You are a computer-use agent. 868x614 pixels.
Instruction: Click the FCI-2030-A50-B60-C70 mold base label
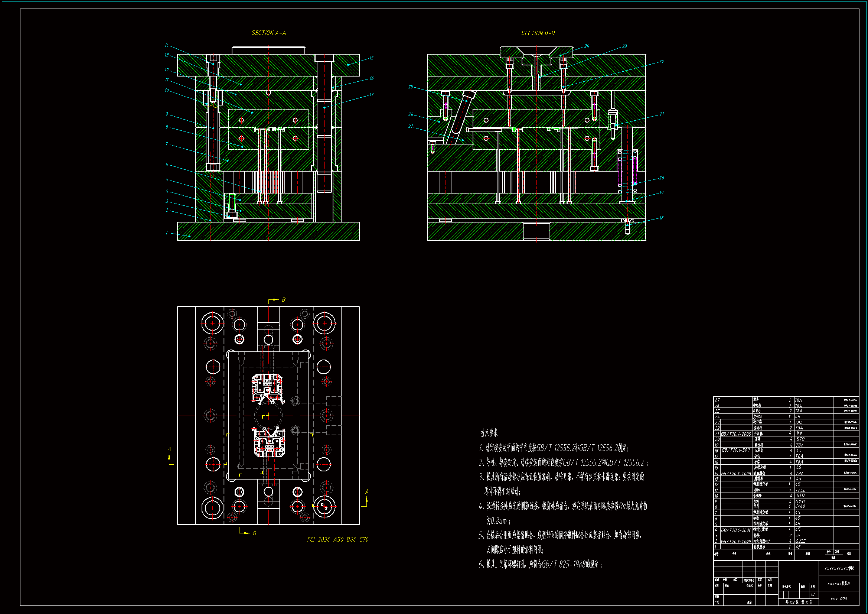tap(337, 539)
